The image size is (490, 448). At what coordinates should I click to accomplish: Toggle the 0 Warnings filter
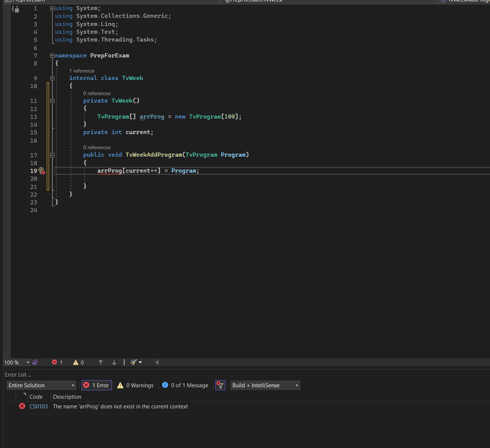coord(136,385)
